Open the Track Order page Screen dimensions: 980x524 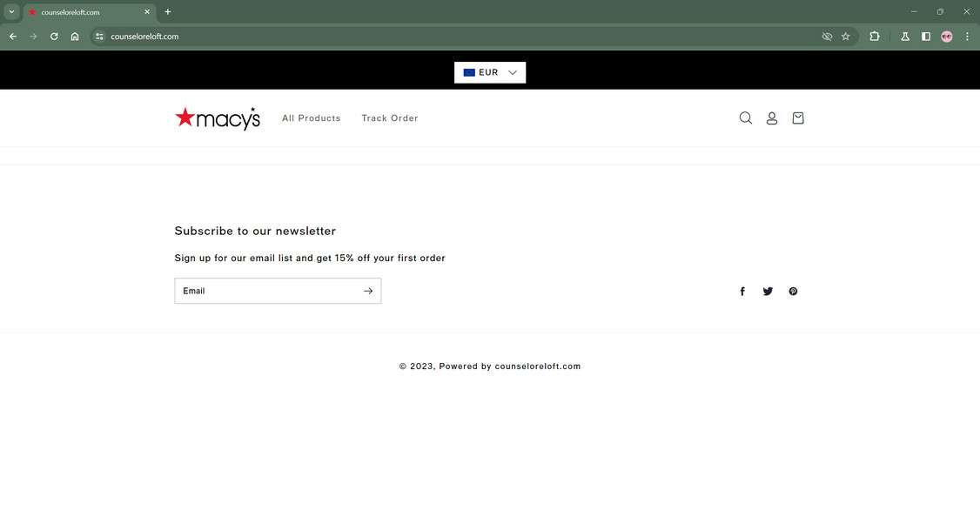(390, 118)
